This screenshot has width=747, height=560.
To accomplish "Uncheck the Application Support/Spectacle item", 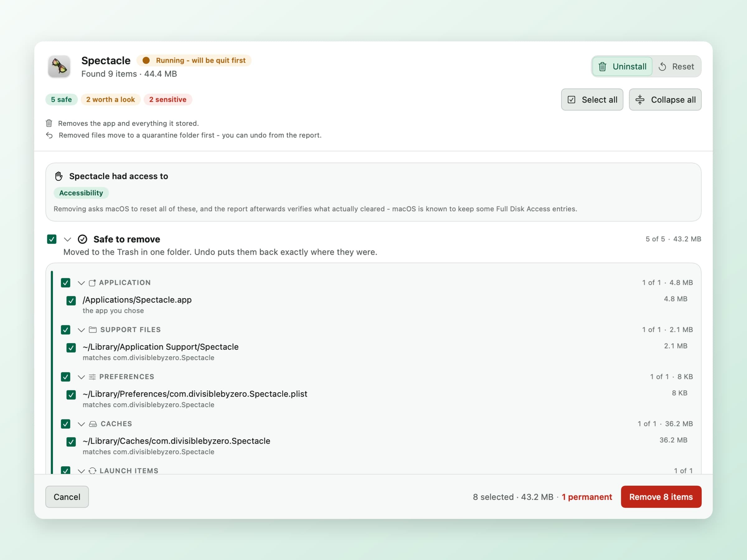I will coord(71,348).
